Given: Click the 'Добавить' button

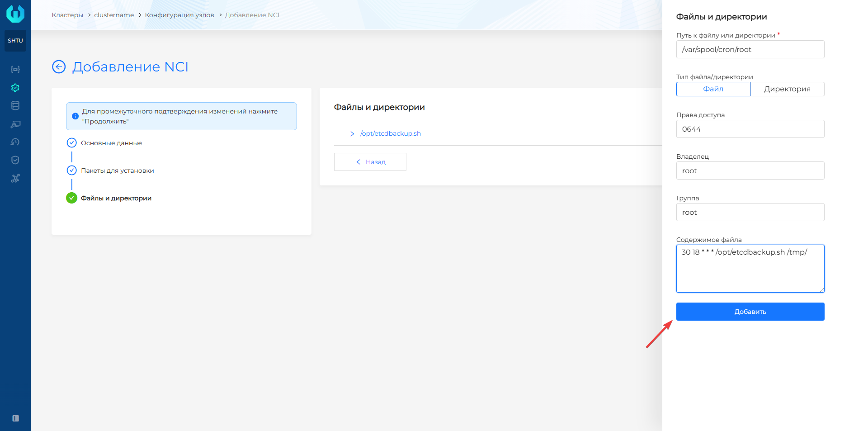Looking at the screenshot, I should pos(750,312).
